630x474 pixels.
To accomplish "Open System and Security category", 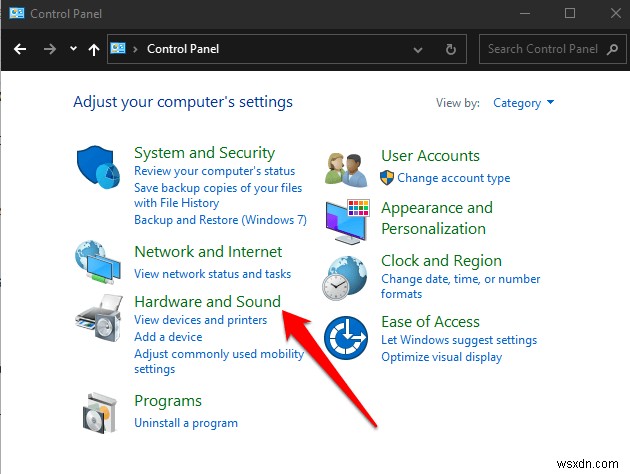I will coord(205,153).
